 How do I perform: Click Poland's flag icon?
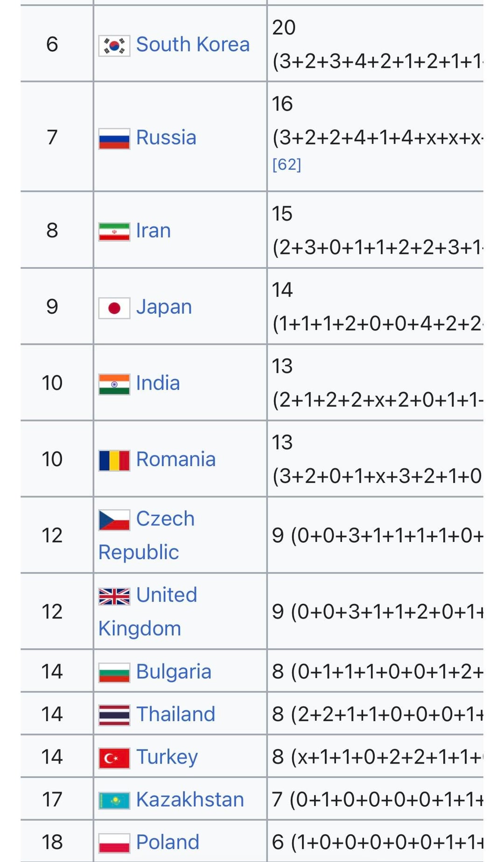114,843
